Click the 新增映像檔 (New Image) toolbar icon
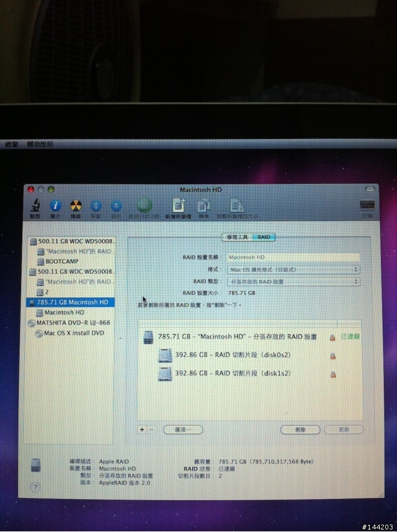This screenshot has width=397, height=532. click(x=178, y=205)
